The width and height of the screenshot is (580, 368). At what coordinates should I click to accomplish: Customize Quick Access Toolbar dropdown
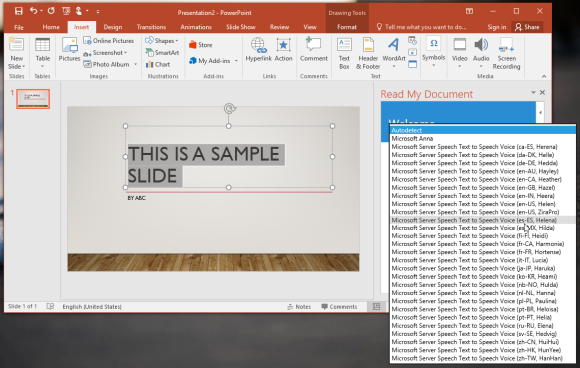coord(98,12)
